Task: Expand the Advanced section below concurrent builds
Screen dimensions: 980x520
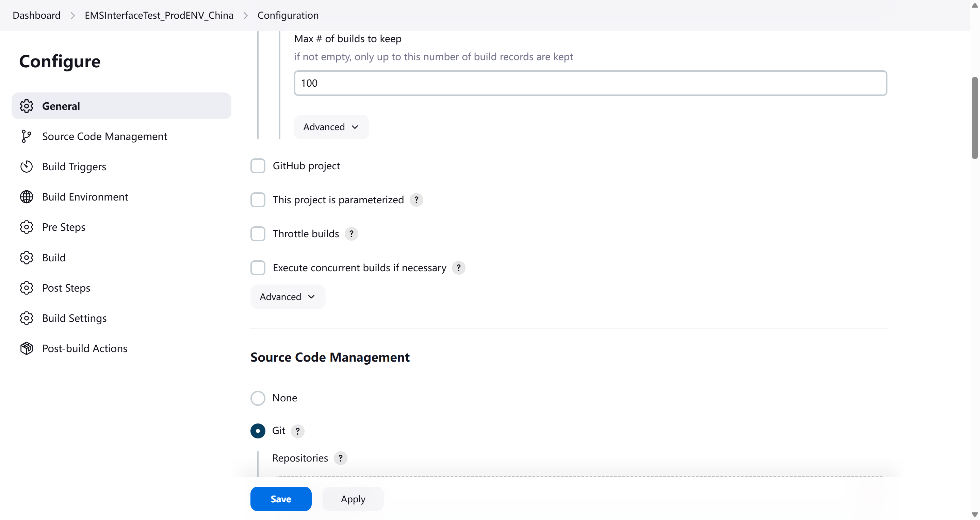Action: [287, 297]
